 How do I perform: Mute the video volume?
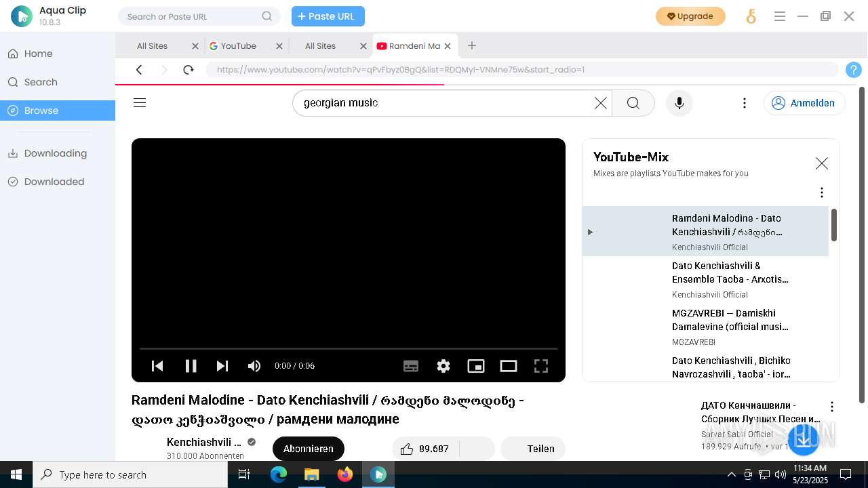click(254, 366)
